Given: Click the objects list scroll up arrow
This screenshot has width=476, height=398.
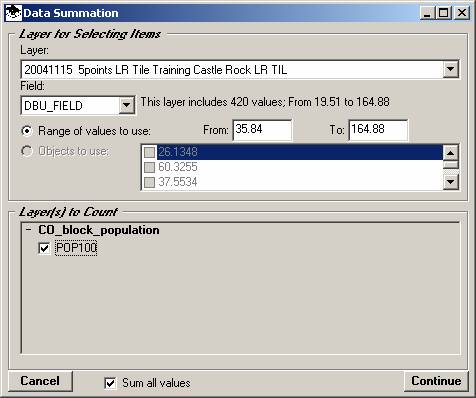Looking at the screenshot, I should 450,153.
